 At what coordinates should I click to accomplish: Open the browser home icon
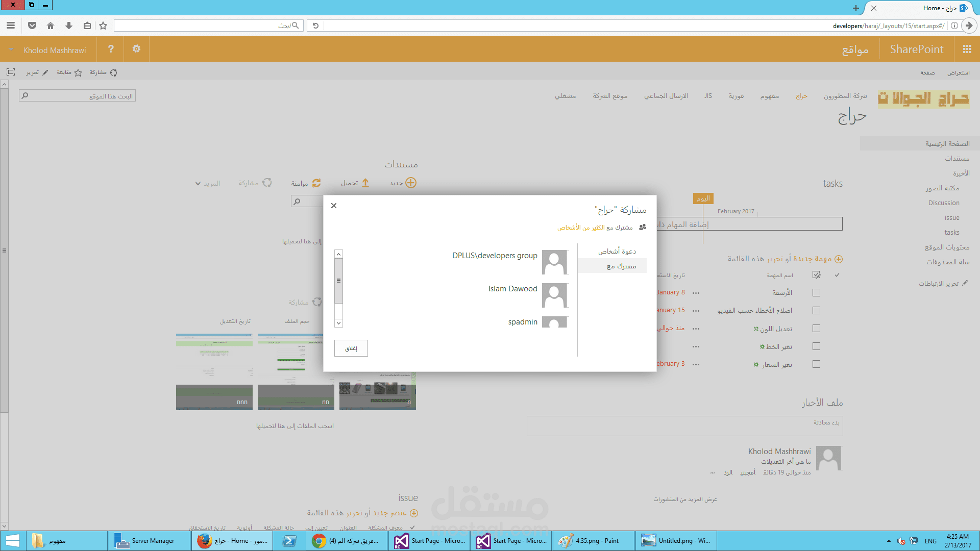point(51,26)
